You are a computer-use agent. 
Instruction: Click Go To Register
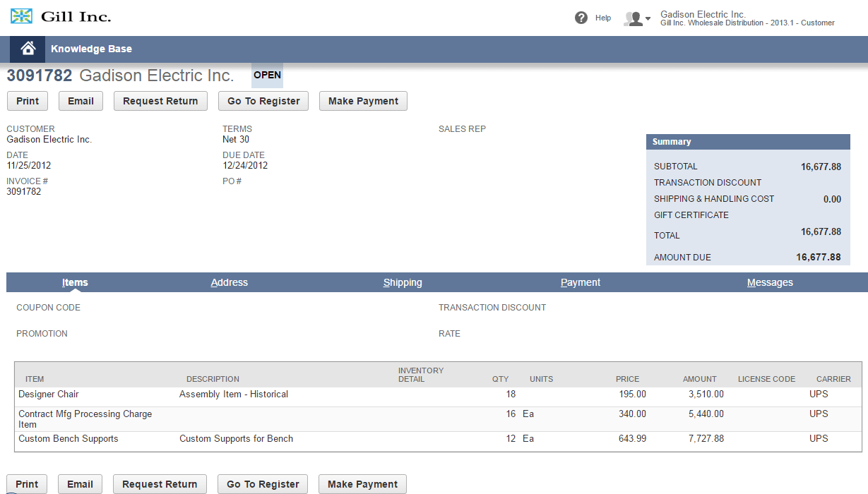click(x=263, y=101)
